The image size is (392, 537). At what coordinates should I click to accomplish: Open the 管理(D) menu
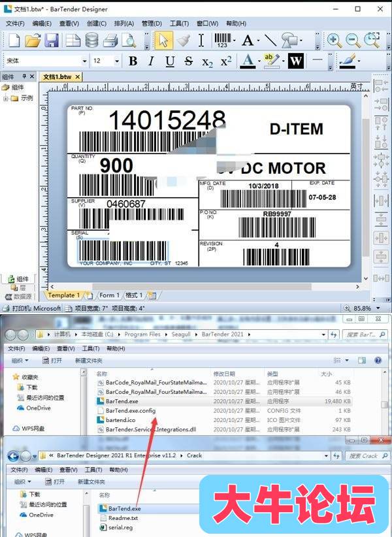click(x=152, y=24)
